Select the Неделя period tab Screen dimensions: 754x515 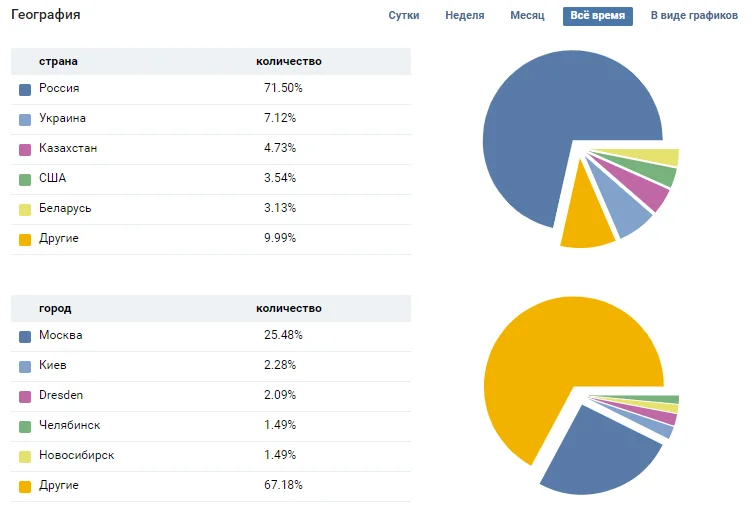(x=465, y=16)
